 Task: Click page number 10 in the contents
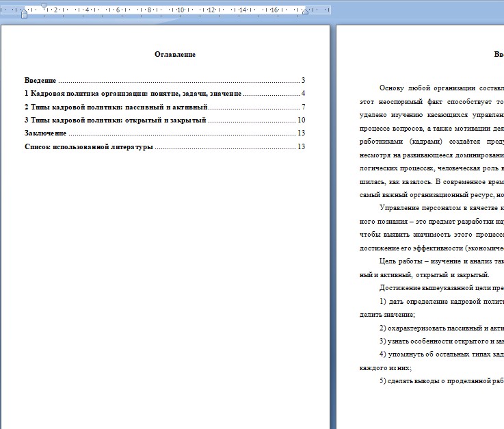point(301,120)
